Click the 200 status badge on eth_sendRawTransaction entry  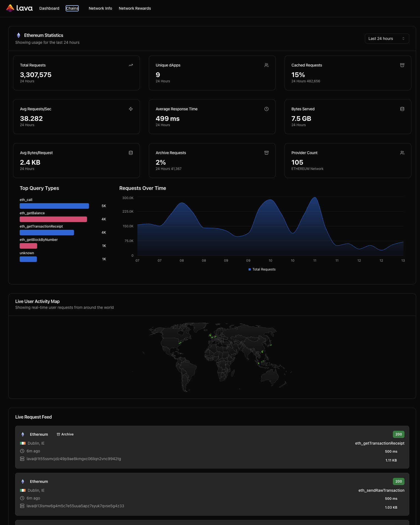coord(399,481)
